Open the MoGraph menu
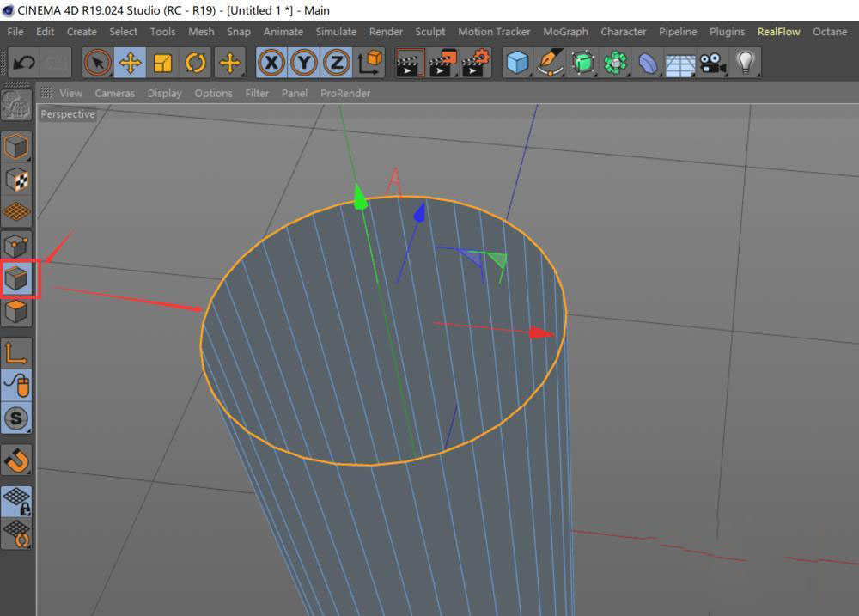The height and width of the screenshot is (616, 859). (565, 32)
